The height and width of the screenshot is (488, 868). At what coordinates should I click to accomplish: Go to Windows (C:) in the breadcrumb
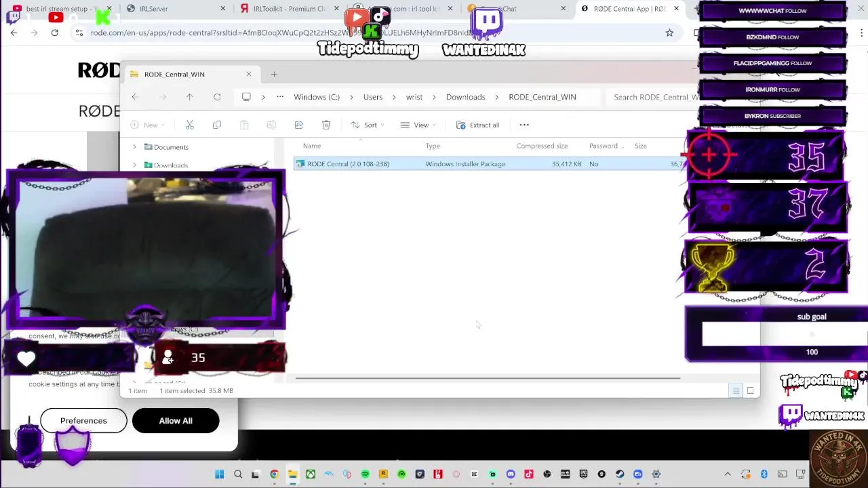317,97
